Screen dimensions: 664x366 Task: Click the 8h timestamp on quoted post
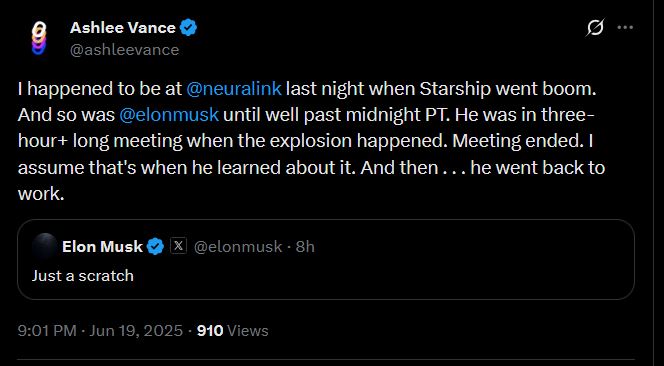tap(305, 247)
